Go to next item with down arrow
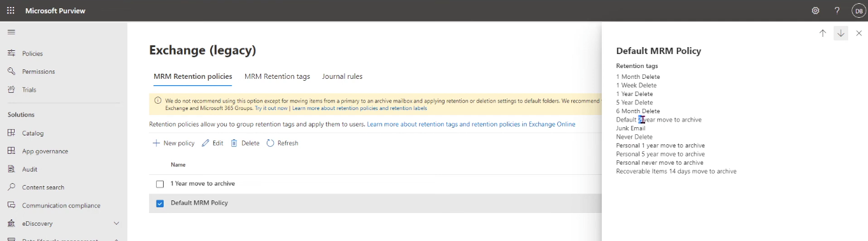Screen dimensions: 868x241 841,33
